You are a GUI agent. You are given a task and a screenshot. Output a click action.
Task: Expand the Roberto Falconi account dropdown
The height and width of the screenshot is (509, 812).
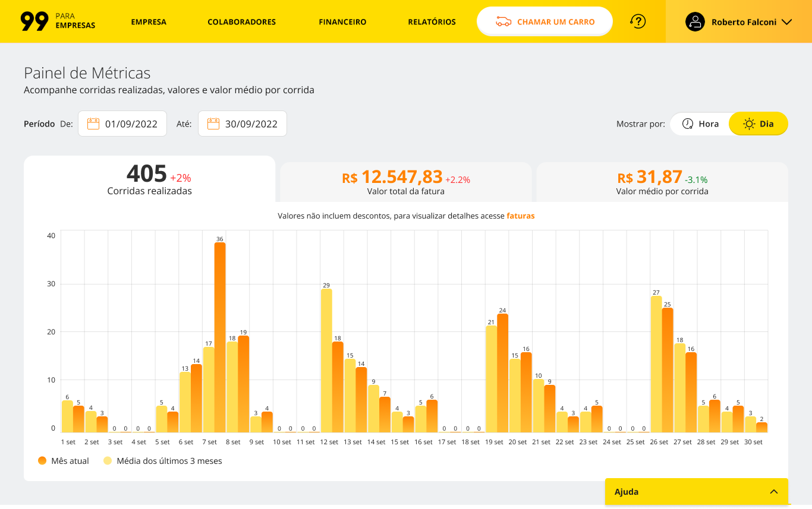(786, 22)
